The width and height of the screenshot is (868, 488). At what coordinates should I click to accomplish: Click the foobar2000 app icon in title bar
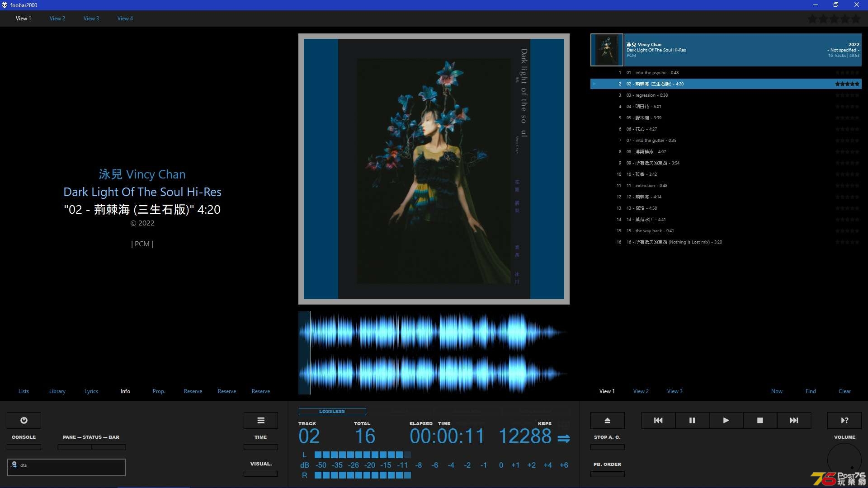(x=5, y=5)
